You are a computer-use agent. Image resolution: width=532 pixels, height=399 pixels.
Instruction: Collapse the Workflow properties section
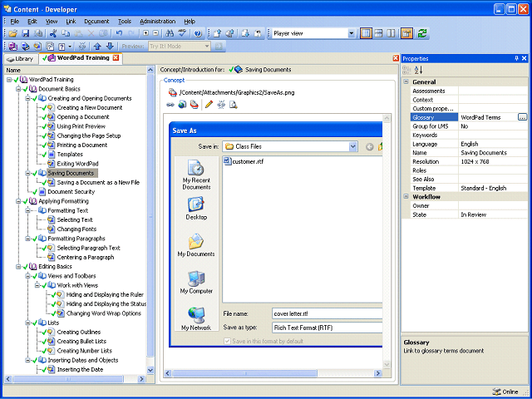(x=406, y=196)
